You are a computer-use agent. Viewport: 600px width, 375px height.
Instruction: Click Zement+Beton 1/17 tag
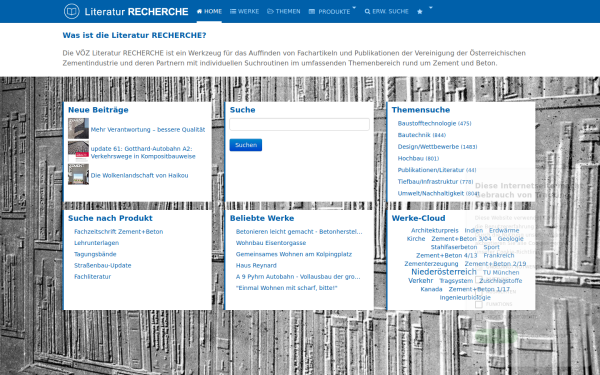point(479,289)
